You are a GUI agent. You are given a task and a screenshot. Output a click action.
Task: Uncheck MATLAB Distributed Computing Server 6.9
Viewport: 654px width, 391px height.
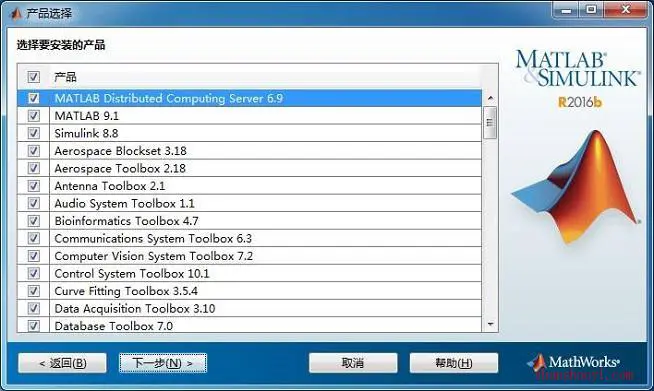[34, 98]
